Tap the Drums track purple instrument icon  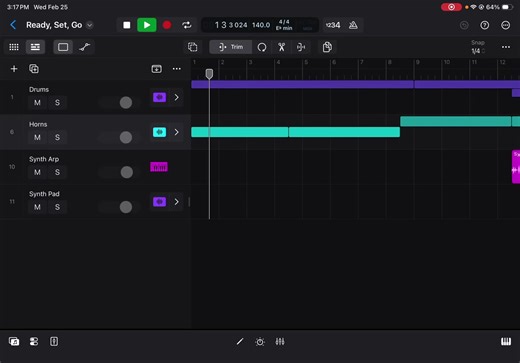(x=159, y=97)
